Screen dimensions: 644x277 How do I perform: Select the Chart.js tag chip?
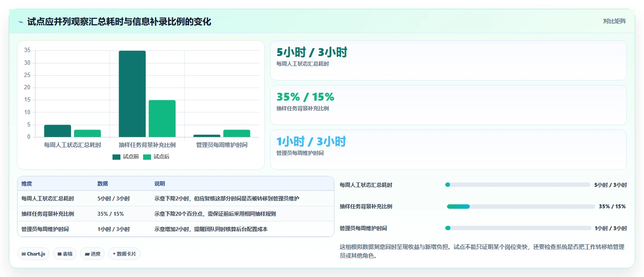click(x=33, y=254)
